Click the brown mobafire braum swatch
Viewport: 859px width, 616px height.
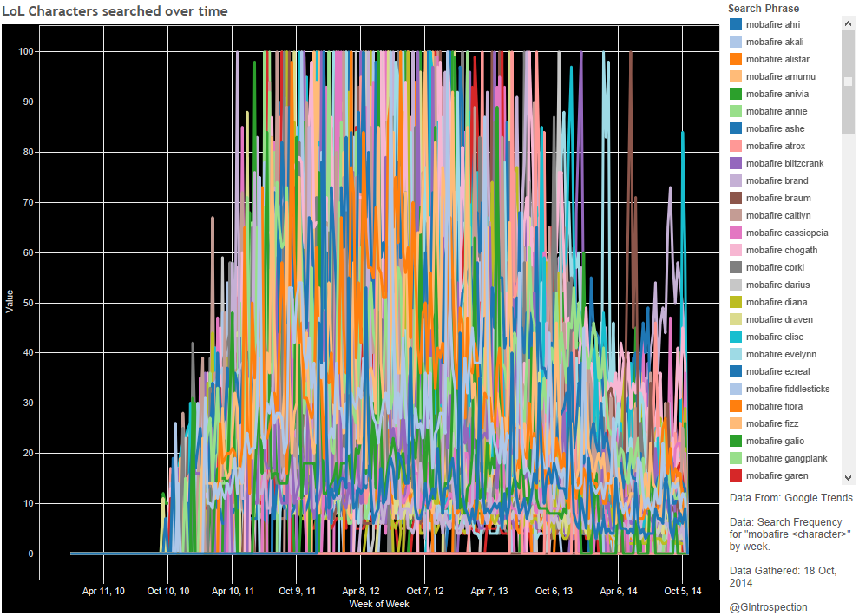click(736, 199)
